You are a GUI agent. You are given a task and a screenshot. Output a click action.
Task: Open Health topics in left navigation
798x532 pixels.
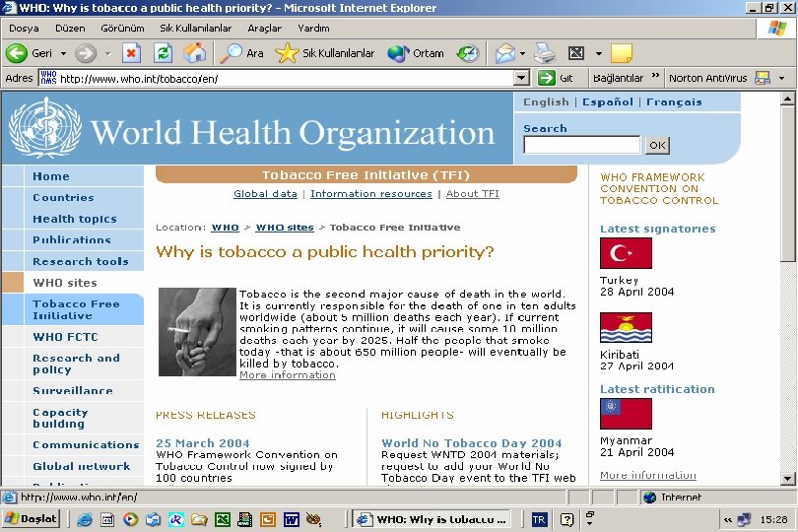(x=75, y=219)
